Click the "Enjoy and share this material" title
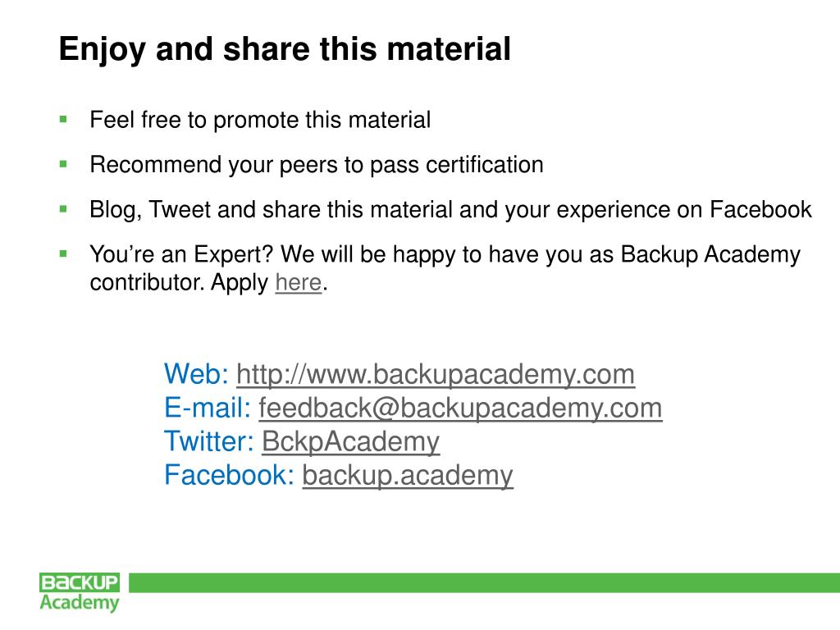The height and width of the screenshot is (630, 840). pos(285,49)
